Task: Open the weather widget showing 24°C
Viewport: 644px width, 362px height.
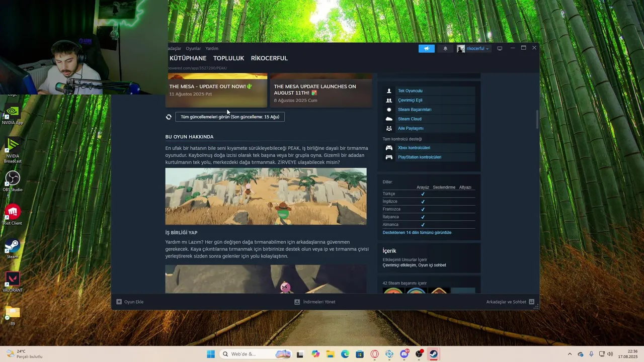Action: click(24, 354)
